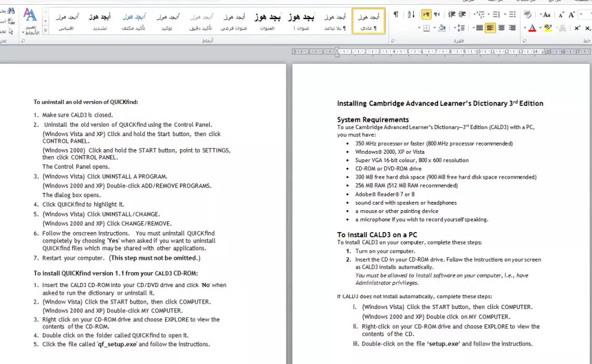Image resolution: width=592 pixels, height=364 pixels.
Task: Open the font color dropdown arrow
Action: [525, 28]
